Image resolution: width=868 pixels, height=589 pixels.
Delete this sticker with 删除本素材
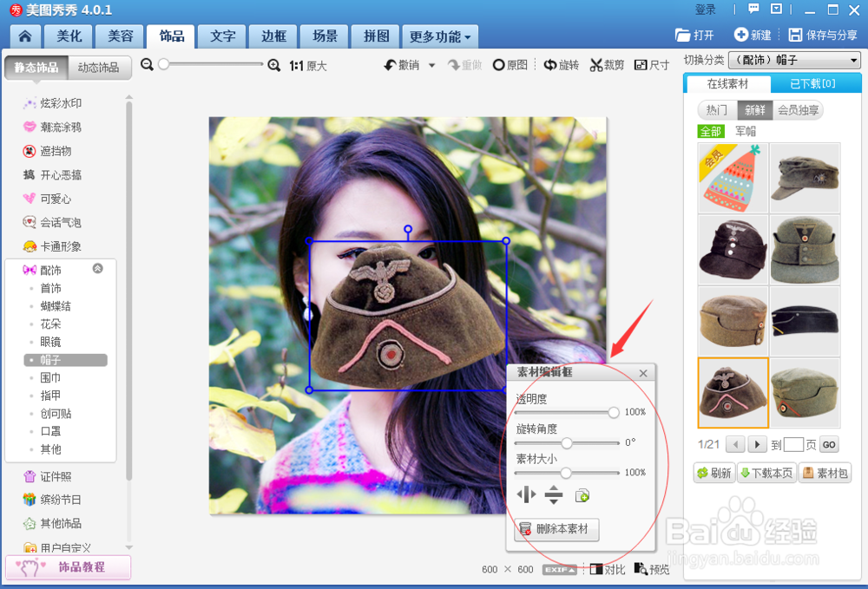[556, 529]
